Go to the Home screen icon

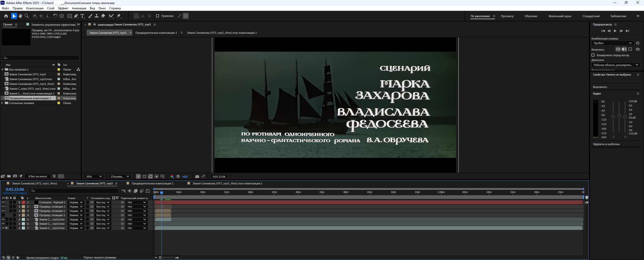click(6, 16)
